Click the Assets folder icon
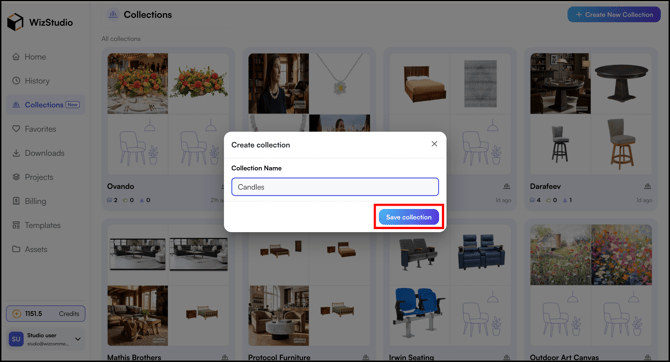Screen dimensions: 670x362 tap(16, 249)
